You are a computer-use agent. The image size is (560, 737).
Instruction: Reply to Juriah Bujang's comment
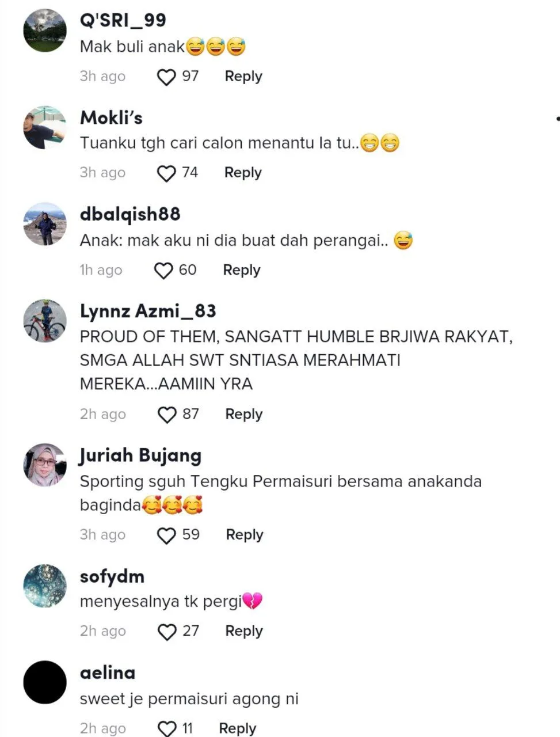click(x=245, y=535)
